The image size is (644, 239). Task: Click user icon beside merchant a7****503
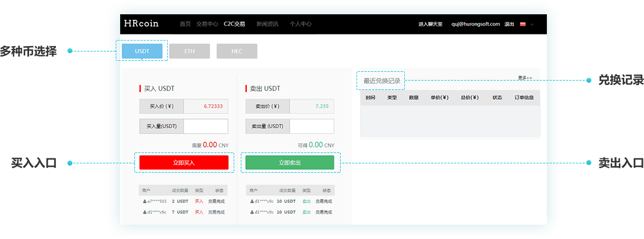pyautogui.click(x=144, y=201)
